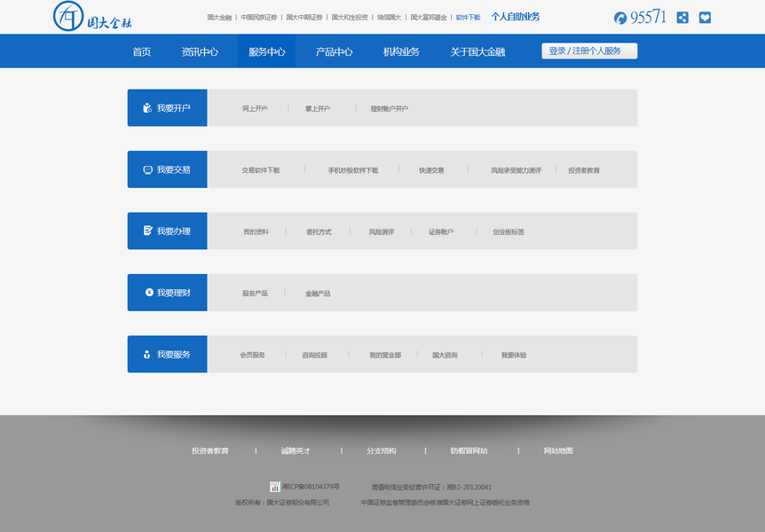
Task: Click the 我要理财 yen coin icon
Action: click(x=149, y=292)
